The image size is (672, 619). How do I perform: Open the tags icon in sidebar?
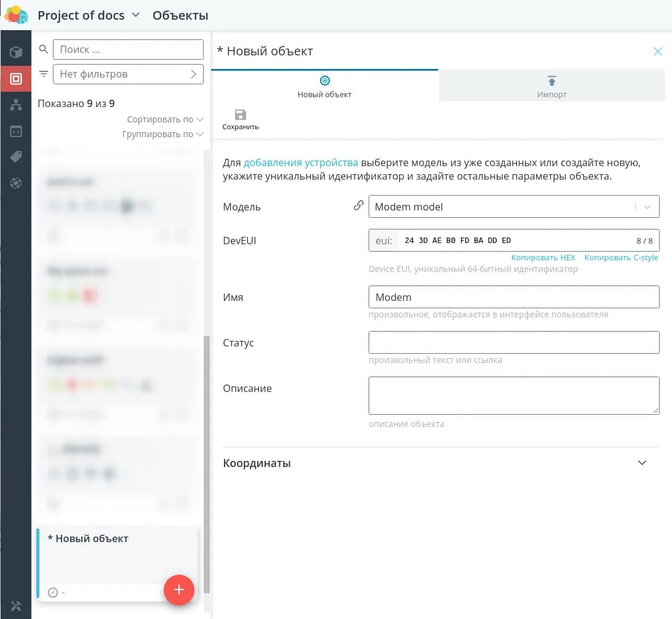pyautogui.click(x=16, y=157)
